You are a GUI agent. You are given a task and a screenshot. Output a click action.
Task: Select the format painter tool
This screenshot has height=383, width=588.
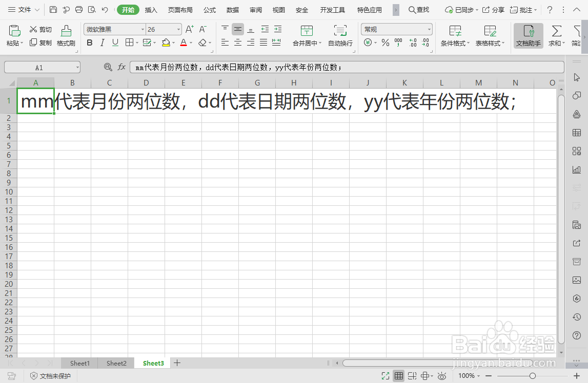pyautogui.click(x=66, y=36)
